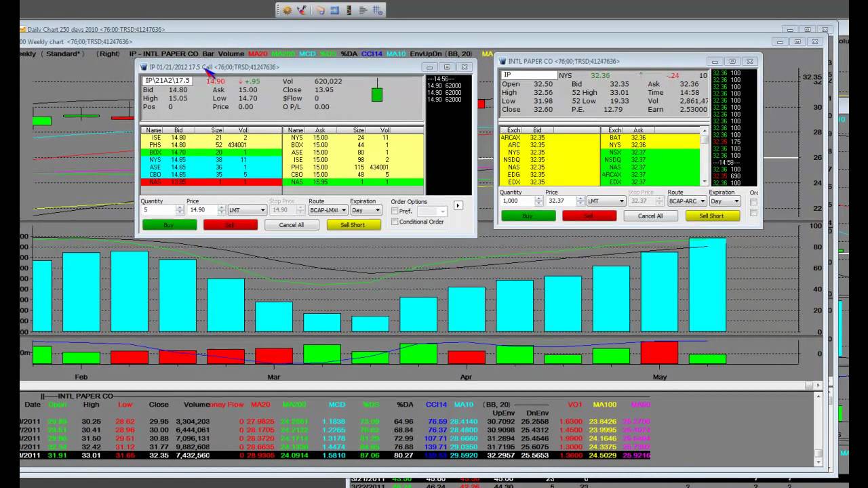The image size is (868, 488).
Task: Select the PHS 14.80 bid row
Action: (x=211, y=145)
